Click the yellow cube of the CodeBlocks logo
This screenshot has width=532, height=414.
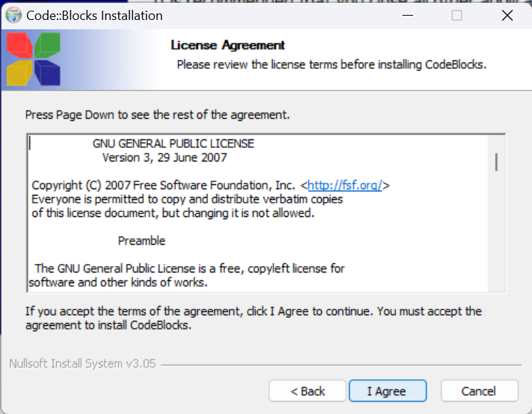(20, 73)
